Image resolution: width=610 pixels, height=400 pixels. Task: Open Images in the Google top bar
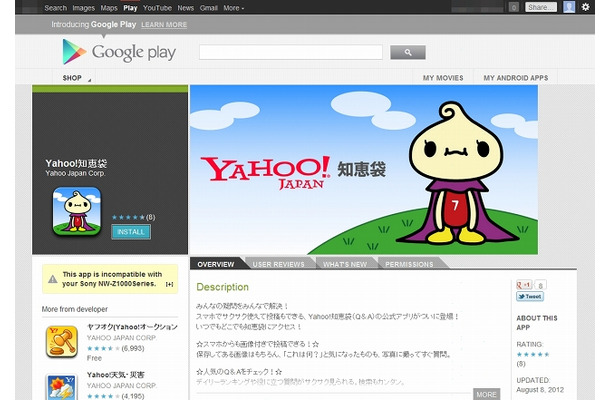tap(84, 8)
